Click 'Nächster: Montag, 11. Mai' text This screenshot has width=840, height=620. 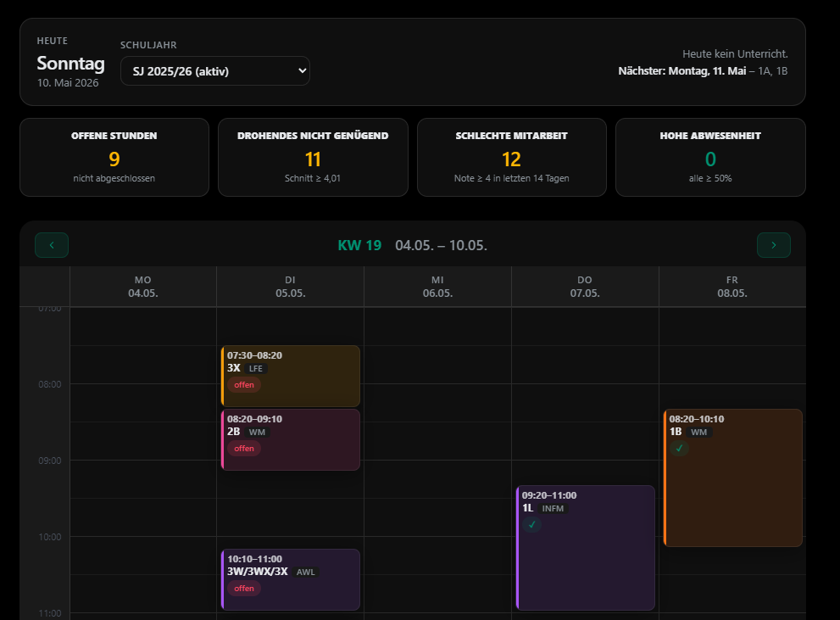coord(682,70)
